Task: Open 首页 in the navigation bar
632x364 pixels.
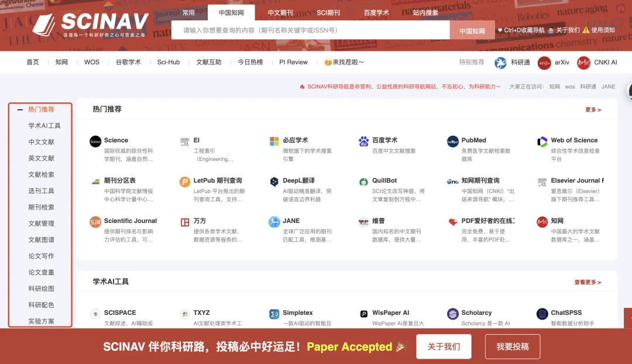Action: 33,62
